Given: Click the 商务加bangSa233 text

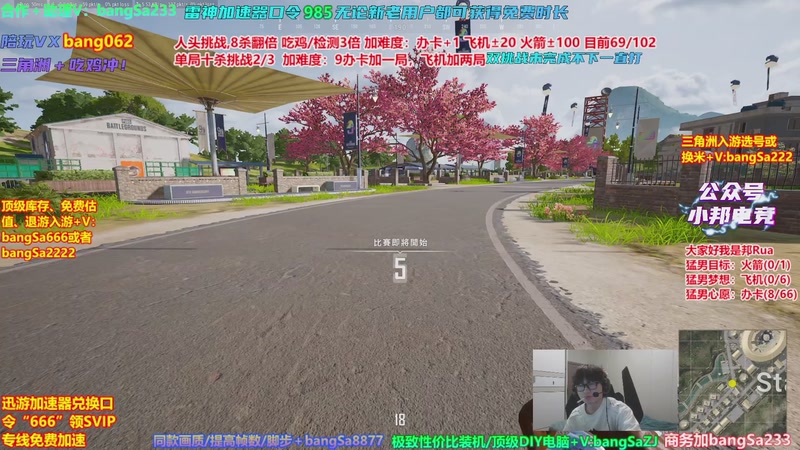Looking at the screenshot, I should tap(728, 440).
